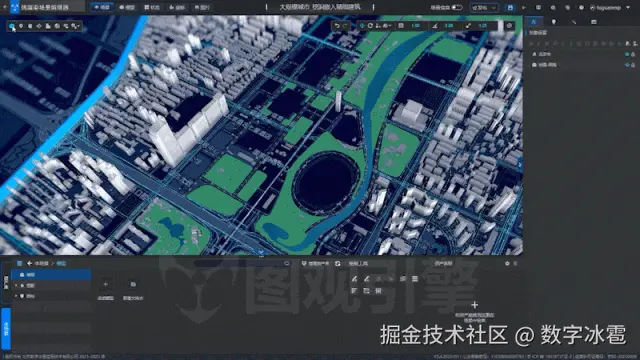Click the 本地库 breadcrumb
The height and width of the screenshot is (360, 640).
coord(42,264)
